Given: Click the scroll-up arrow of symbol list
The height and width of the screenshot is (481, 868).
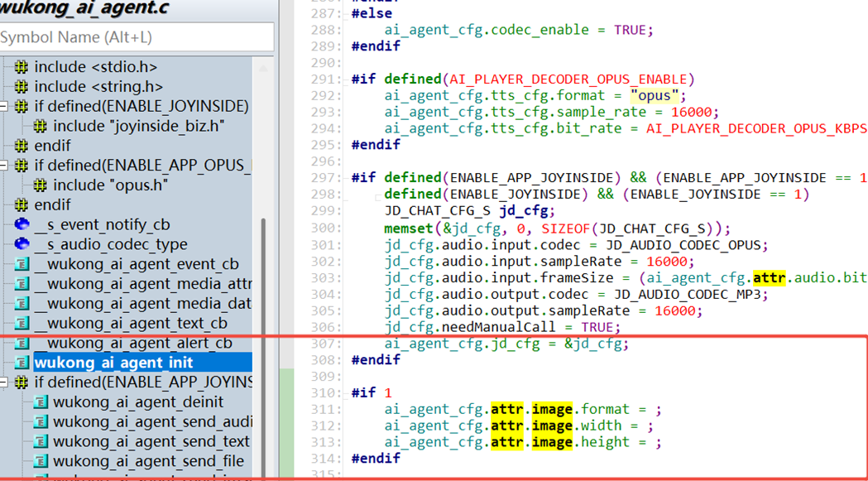Looking at the screenshot, I should click(263, 68).
